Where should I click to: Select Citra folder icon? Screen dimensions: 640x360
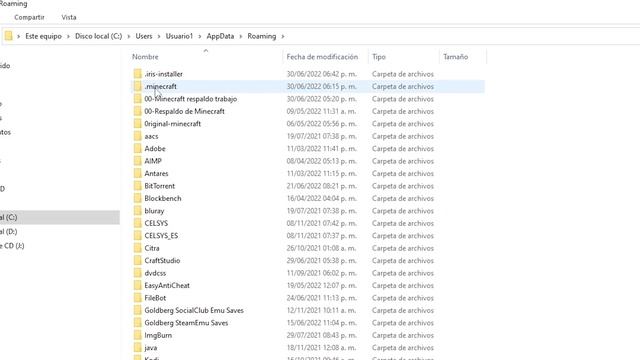(138, 248)
